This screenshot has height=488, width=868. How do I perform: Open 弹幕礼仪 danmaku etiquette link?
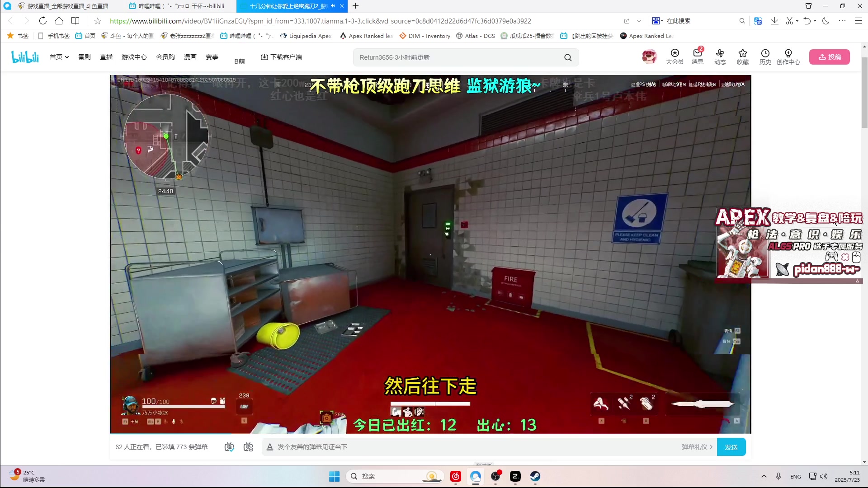(x=697, y=447)
